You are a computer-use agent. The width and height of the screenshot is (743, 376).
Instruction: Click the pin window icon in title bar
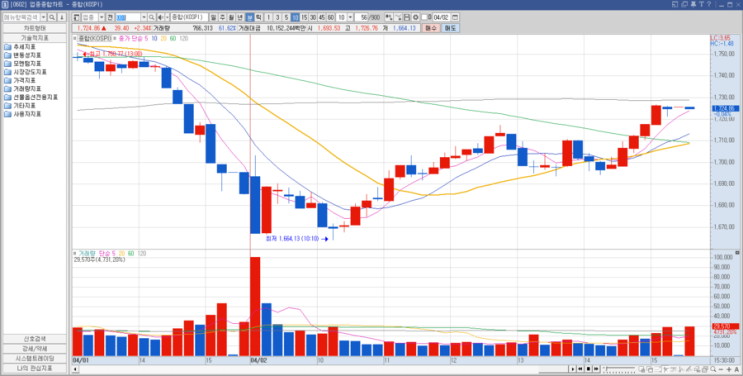click(x=693, y=4)
